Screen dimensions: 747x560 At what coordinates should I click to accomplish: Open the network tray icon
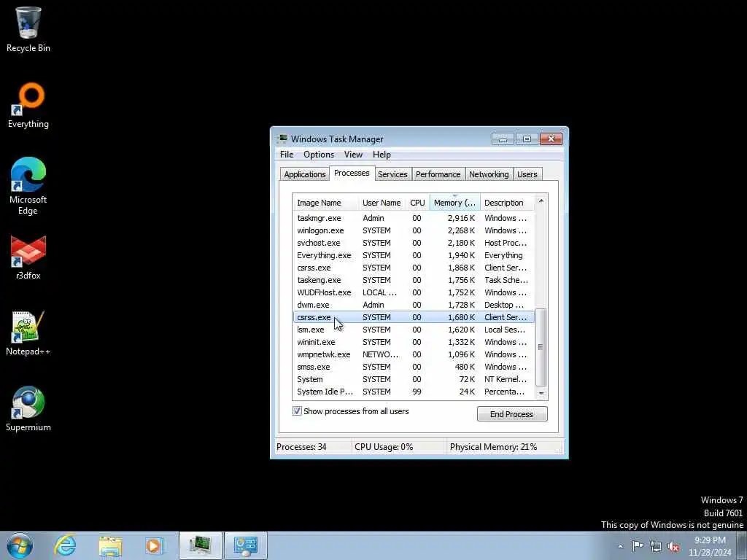tap(656, 546)
